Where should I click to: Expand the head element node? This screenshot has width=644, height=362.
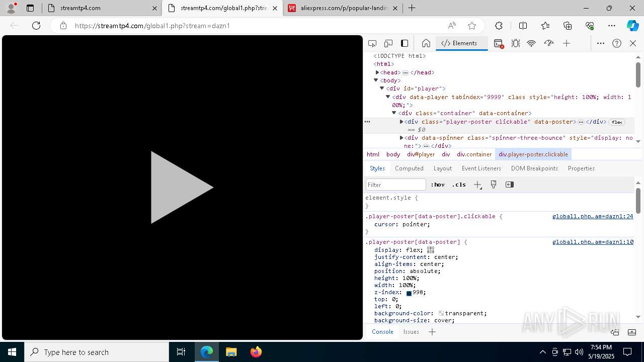377,72
